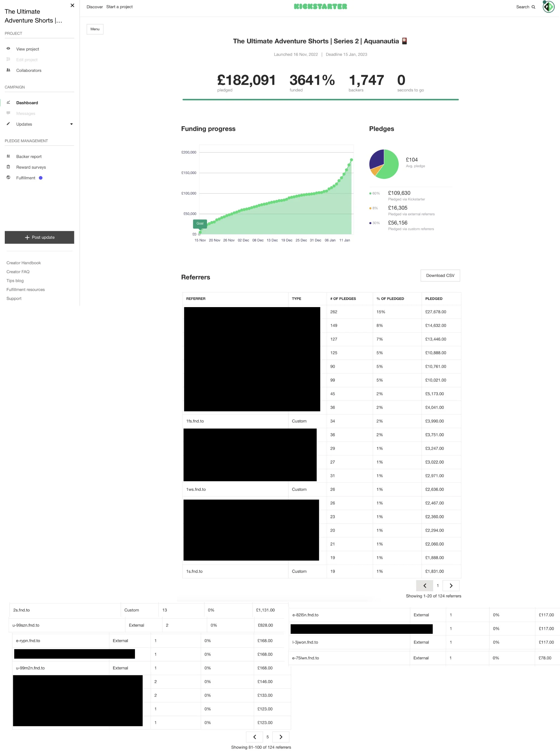Click the £109,630 pledged via Kickstarter value

click(x=399, y=193)
